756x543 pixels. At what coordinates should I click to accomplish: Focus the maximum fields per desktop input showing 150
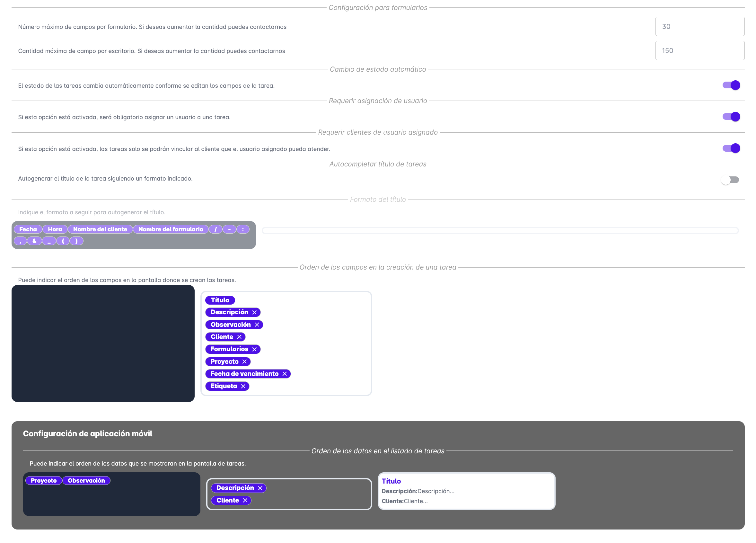click(699, 50)
